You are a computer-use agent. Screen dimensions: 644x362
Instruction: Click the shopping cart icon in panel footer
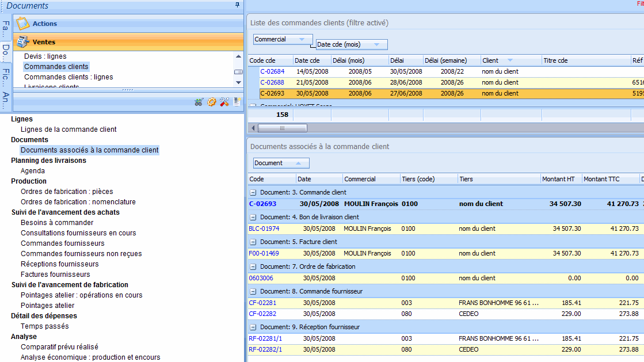coord(199,102)
